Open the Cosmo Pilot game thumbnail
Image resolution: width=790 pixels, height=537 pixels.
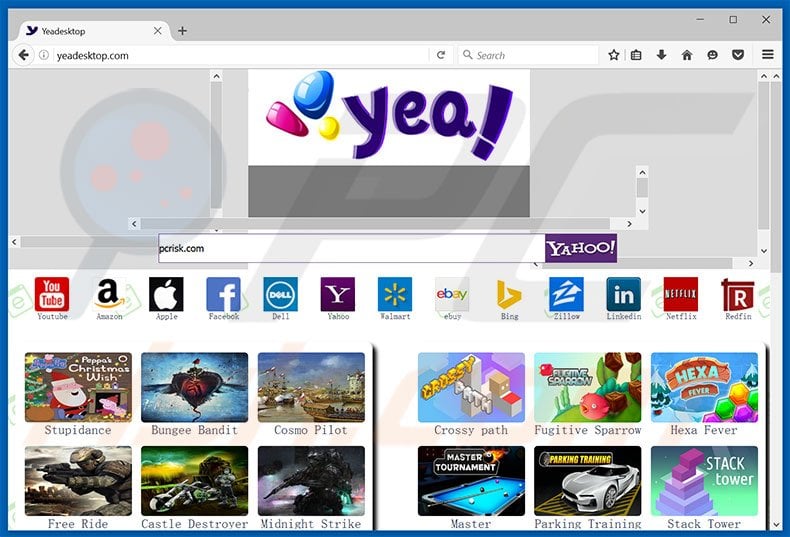(x=311, y=387)
